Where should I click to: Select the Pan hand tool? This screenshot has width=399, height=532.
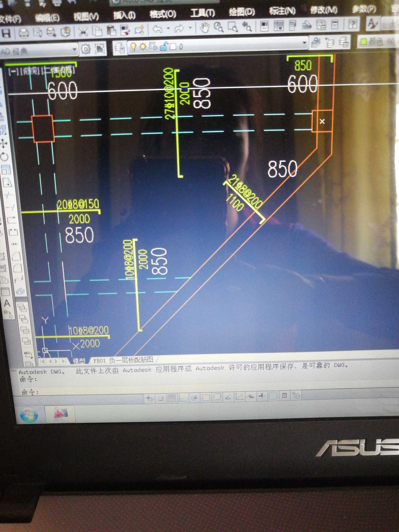[205, 28]
